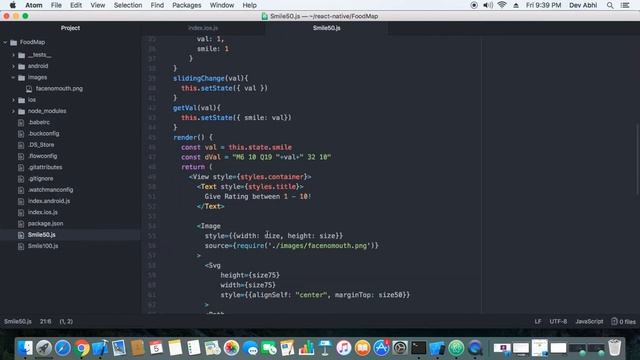Open the Find menu
This screenshot has height=360, width=640.
[x=157, y=5]
